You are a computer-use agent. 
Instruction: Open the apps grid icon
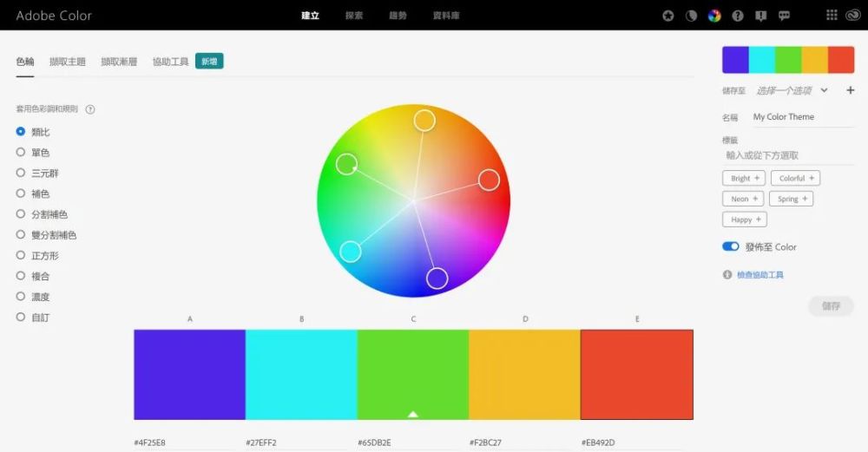[x=832, y=15]
